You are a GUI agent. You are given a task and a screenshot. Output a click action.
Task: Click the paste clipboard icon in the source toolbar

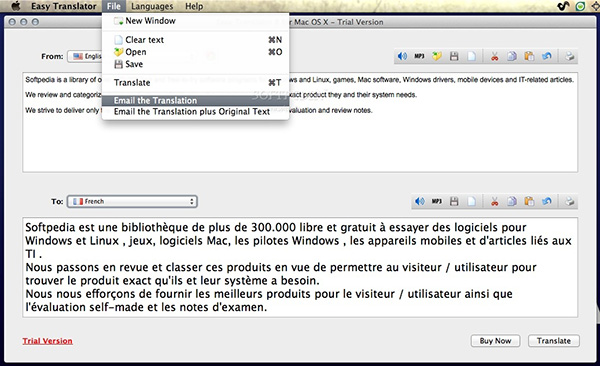pos(529,56)
